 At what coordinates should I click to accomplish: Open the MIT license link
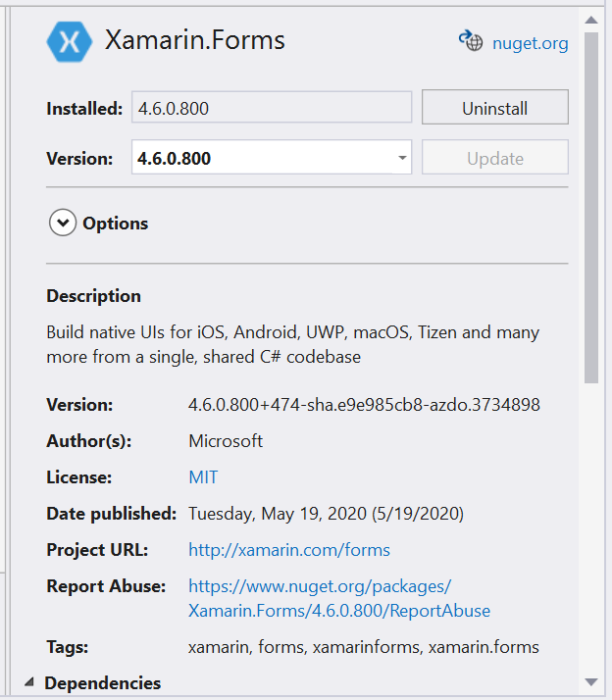pos(203,477)
